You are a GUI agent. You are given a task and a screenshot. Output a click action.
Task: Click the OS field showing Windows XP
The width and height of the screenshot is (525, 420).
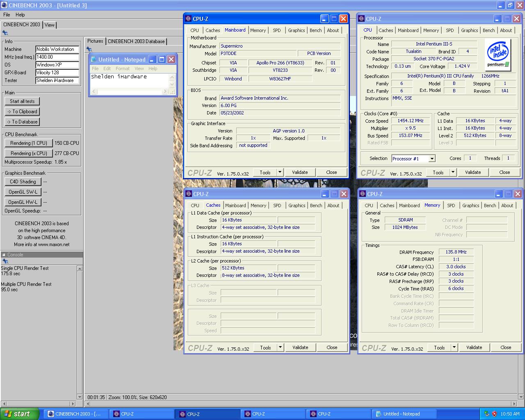click(x=57, y=65)
